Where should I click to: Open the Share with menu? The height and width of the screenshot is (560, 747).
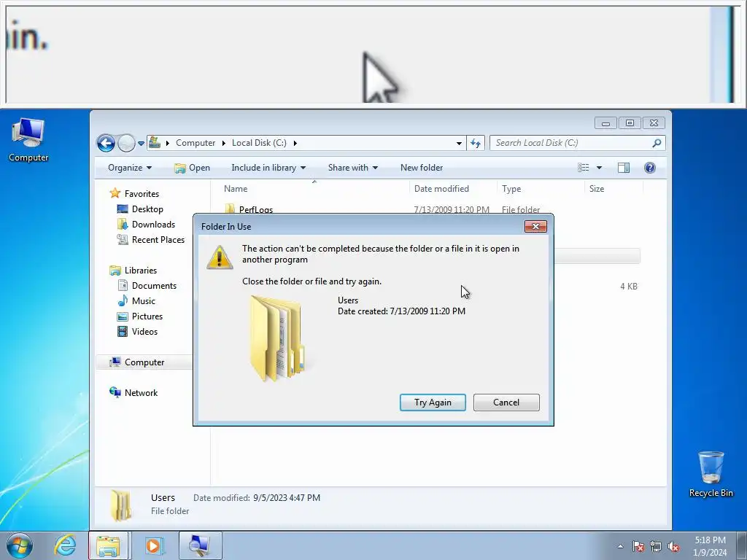pos(352,168)
